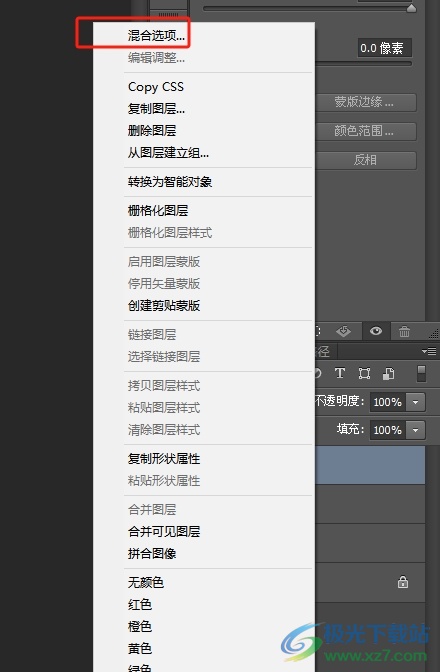Open the Layers panel flyout menu icon

click(429, 351)
